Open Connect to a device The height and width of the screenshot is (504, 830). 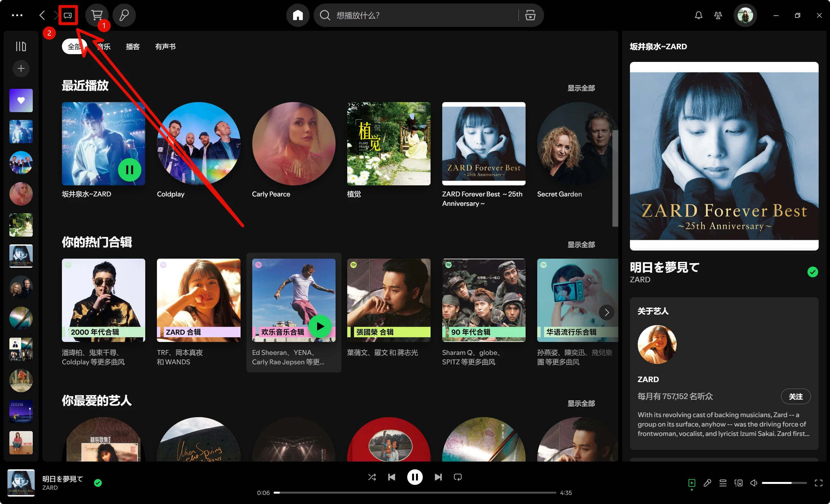pos(738,483)
